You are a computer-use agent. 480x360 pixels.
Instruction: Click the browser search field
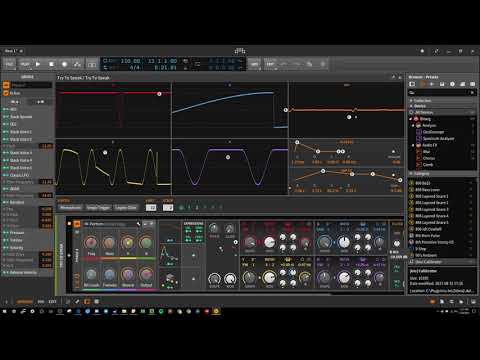coord(442,93)
